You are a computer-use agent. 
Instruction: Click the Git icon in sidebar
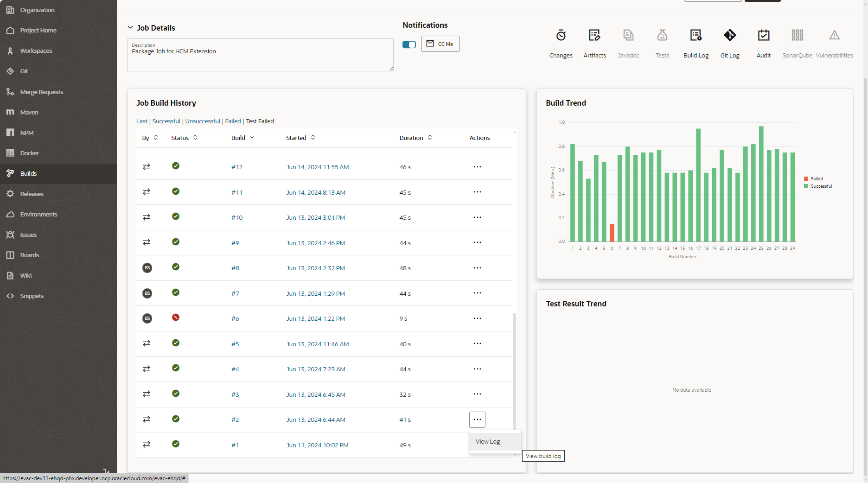tap(10, 71)
